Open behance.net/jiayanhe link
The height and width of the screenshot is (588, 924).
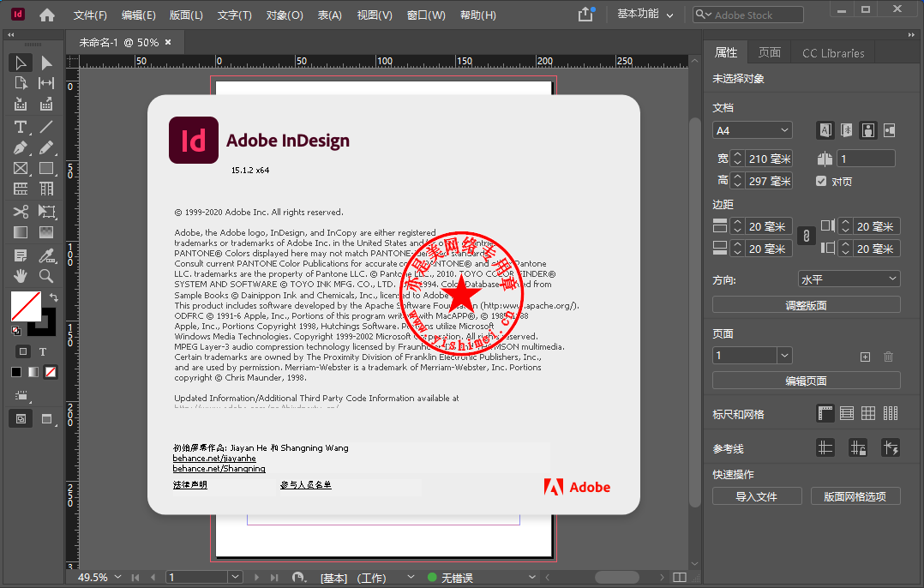coord(214,459)
